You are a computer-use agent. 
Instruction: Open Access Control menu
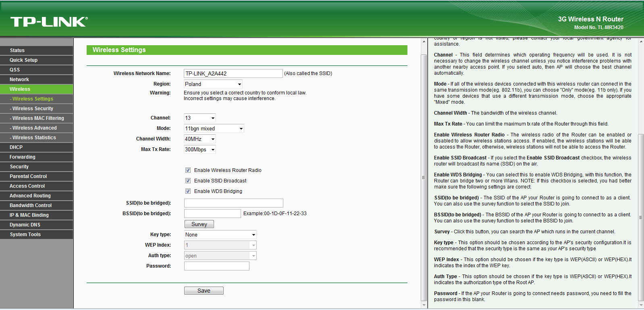tap(37, 186)
